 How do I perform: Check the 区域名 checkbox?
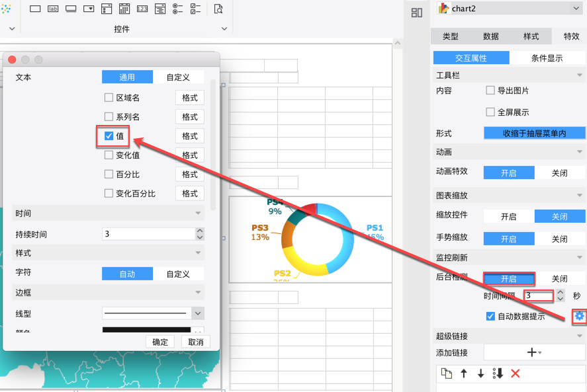tap(109, 98)
